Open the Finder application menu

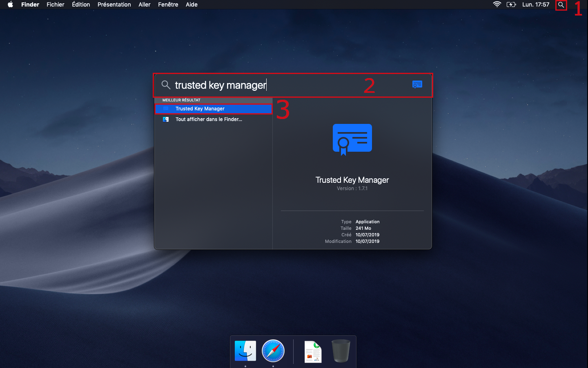[30, 4]
